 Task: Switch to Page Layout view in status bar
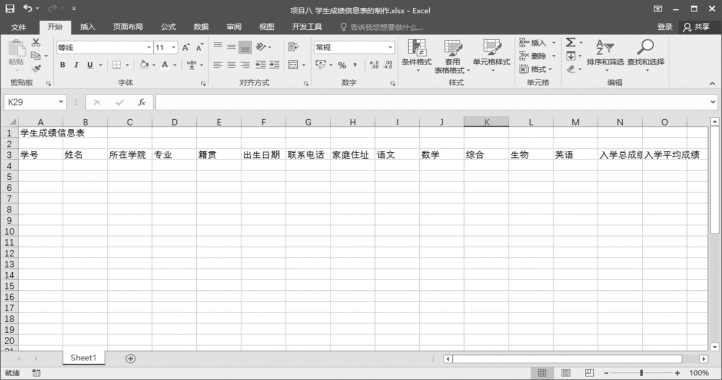click(566, 373)
